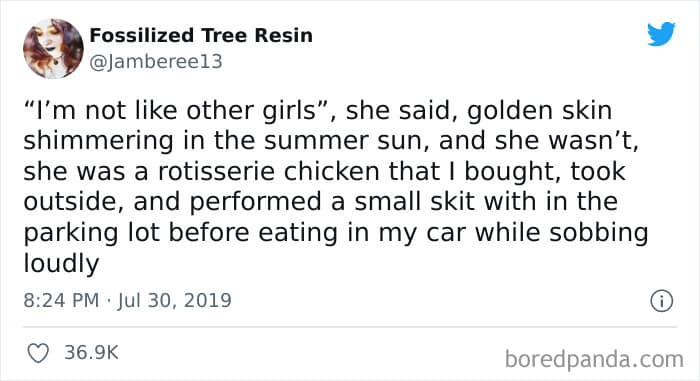The image size is (700, 381).
Task: Click the 8:24 PM timestamp
Action: [61, 300]
